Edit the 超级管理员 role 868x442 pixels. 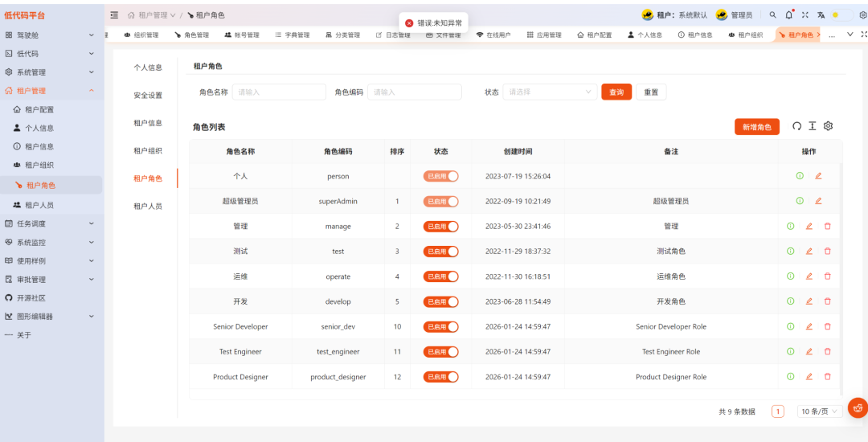[x=818, y=201]
